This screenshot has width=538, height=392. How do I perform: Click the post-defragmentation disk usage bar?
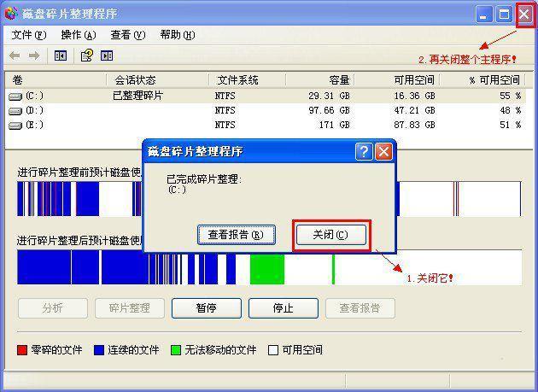tap(269, 267)
